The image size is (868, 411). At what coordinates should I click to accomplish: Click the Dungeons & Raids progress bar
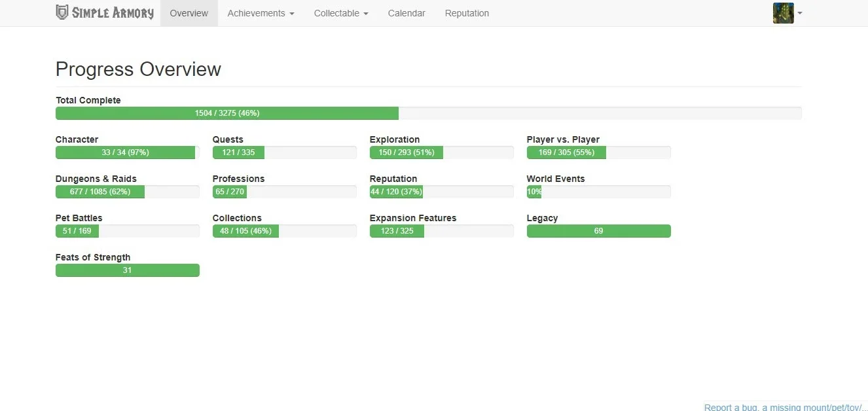tap(128, 192)
